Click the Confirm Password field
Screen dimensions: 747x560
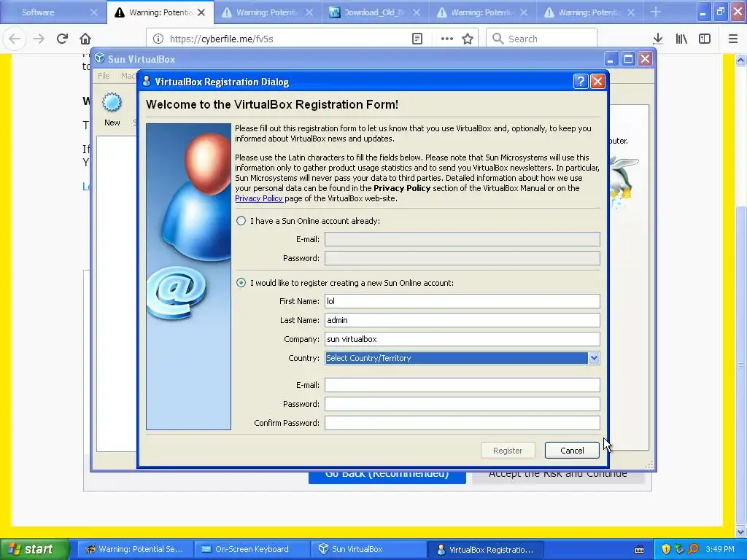point(462,423)
